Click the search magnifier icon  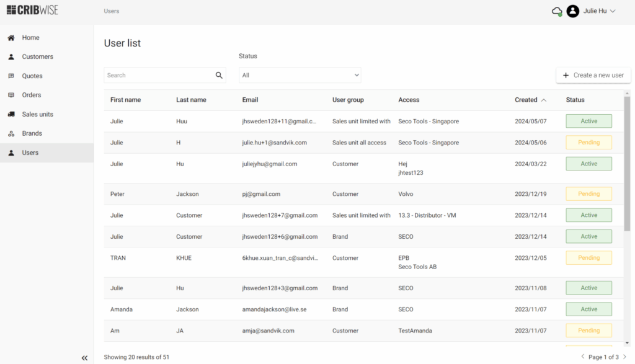(219, 76)
